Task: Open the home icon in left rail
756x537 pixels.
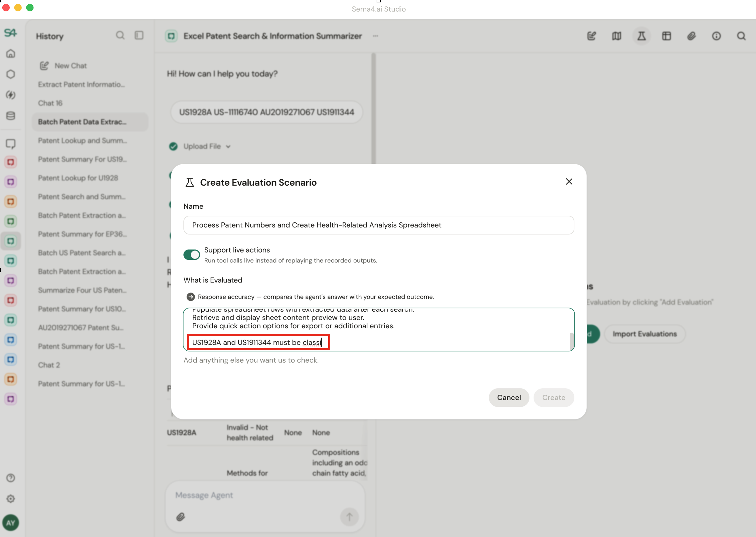Action: coord(11,54)
